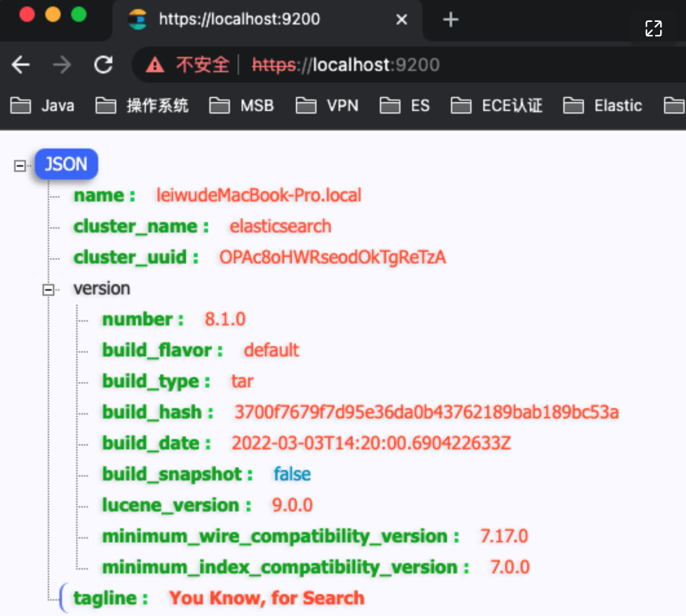The height and width of the screenshot is (616, 686).
Task: Close the https://localhost:9200 tab
Action: (x=402, y=19)
